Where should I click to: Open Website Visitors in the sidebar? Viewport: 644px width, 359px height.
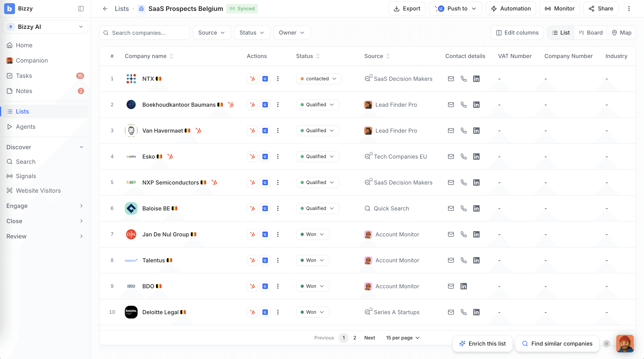click(45, 191)
